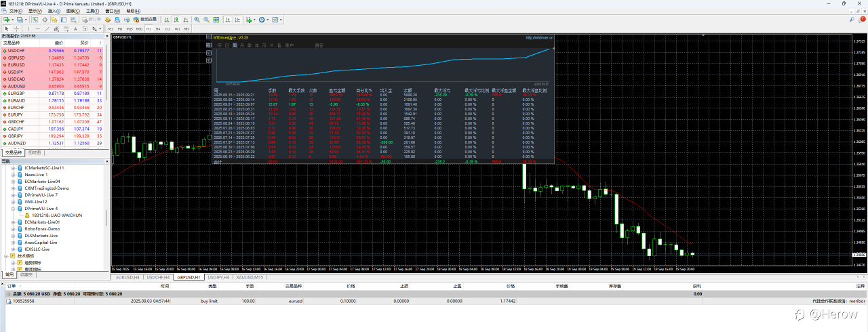
Task: Click the zoom in magnifier icon
Action: [x=197, y=20]
